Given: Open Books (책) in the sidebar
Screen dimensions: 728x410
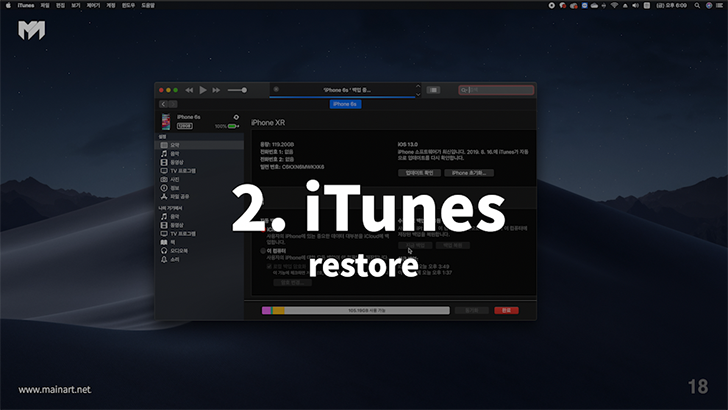Looking at the screenshot, I should pyautogui.click(x=199, y=242).
